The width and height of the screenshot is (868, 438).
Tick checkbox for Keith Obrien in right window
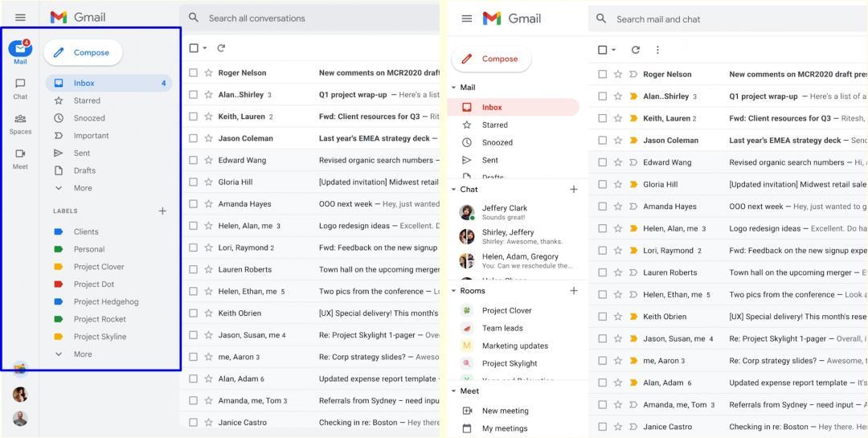[x=602, y=317]
